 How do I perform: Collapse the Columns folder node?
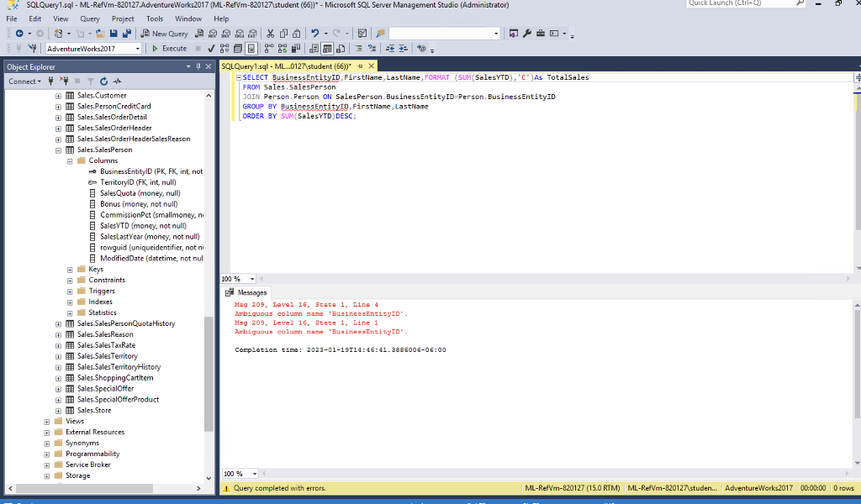[x=70, y=160]
